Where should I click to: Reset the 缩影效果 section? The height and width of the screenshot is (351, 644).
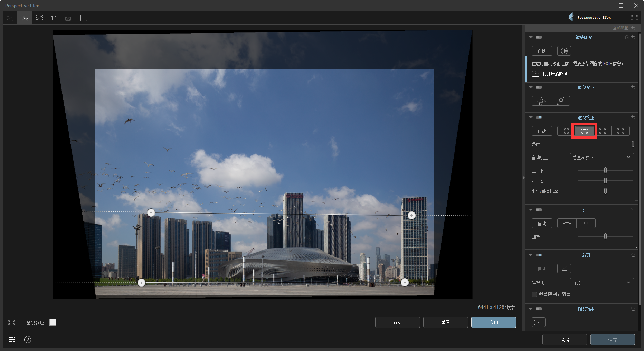633,309
